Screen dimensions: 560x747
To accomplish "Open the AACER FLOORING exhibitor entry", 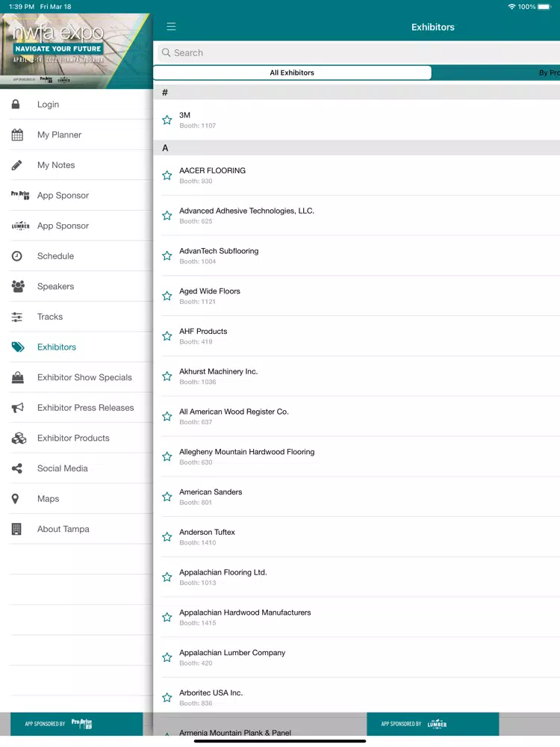I will (x=357, y=176).
